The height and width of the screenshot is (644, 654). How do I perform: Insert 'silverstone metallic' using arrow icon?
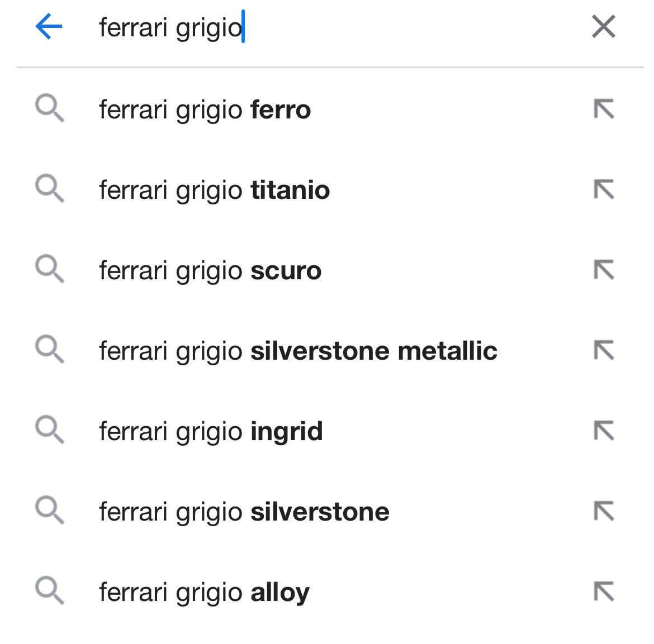pos(604,351)
